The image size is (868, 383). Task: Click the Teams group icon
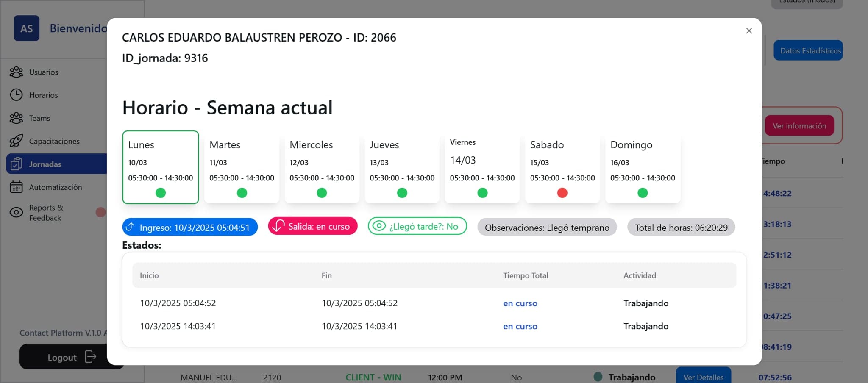[16, 118]
